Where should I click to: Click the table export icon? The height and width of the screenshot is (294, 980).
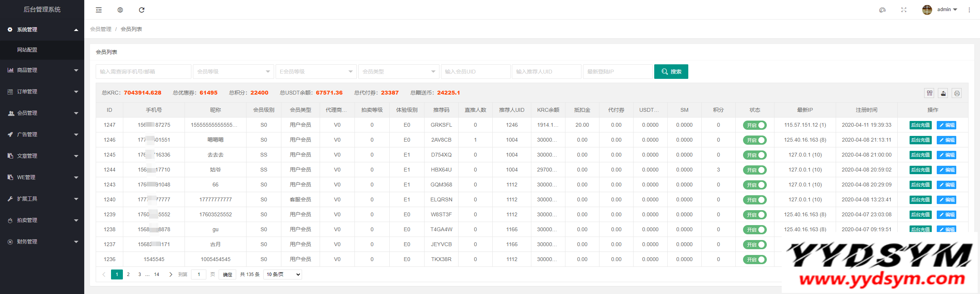[943, 93]
